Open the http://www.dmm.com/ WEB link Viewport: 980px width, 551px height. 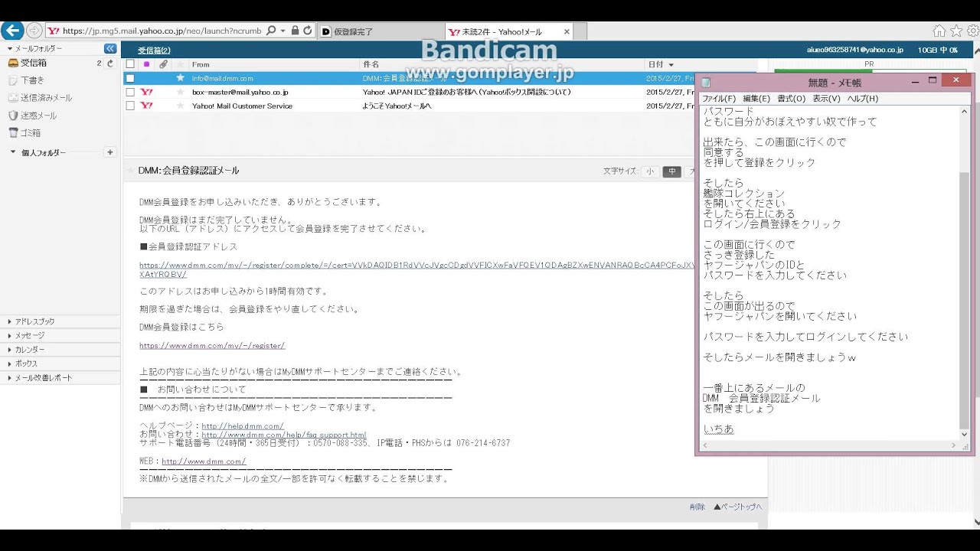(x=204, y=461)
